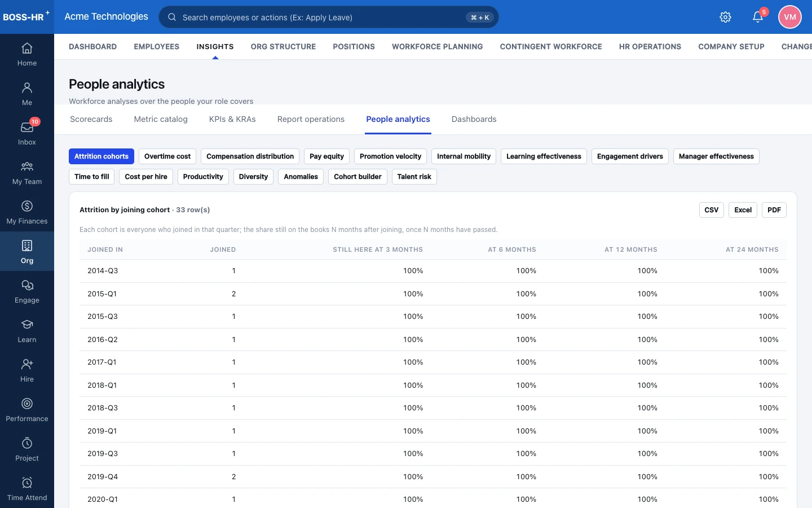Open the Employees top menu
Screen dimensions: 812x508
click(x=157, y=47)
